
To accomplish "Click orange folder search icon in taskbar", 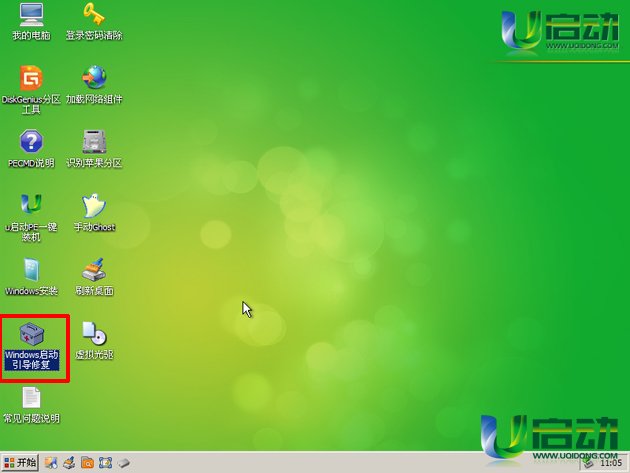I will (x=87, y=463).
